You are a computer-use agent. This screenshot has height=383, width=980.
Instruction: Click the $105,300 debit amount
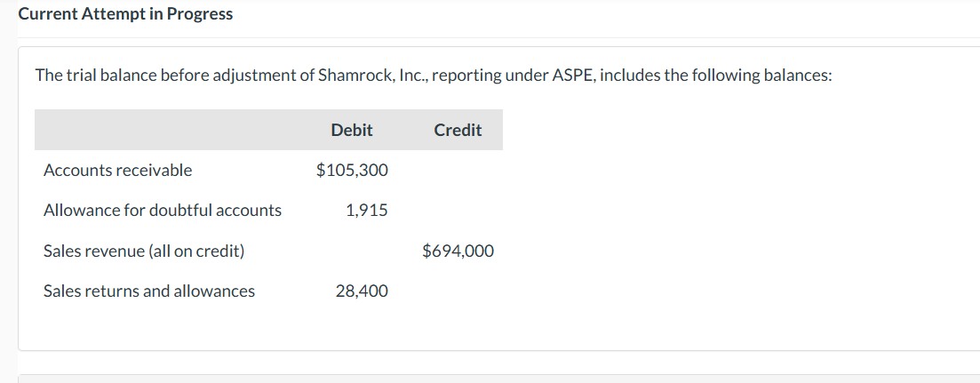pyautogui.click(x=352, y=170)
